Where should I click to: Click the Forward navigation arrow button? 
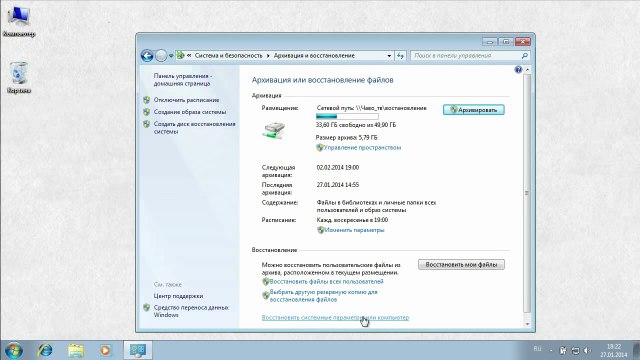pyautogui.click(x=161, y=56)
